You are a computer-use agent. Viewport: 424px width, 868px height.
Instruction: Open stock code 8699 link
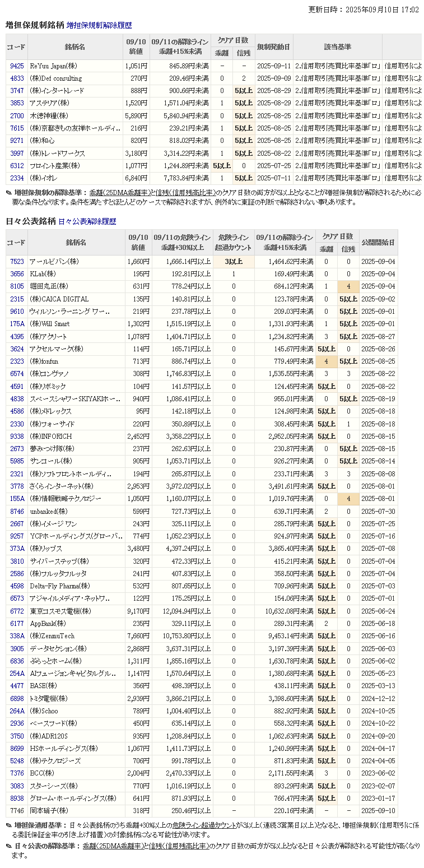[17, 749]
